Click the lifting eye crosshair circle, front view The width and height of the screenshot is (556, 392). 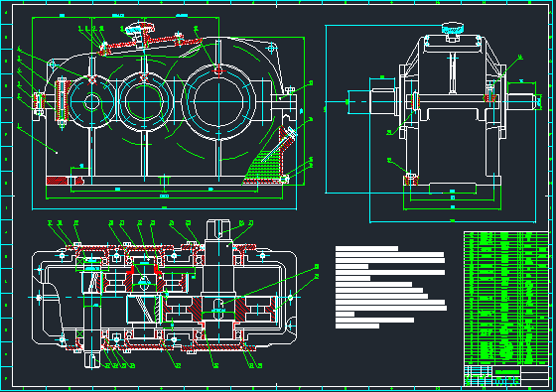(x=272, y=49)
